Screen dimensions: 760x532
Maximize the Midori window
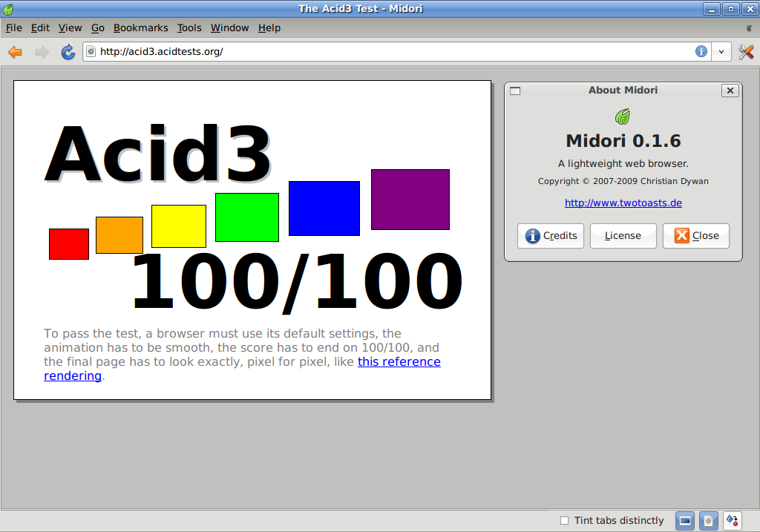[731, 9]
